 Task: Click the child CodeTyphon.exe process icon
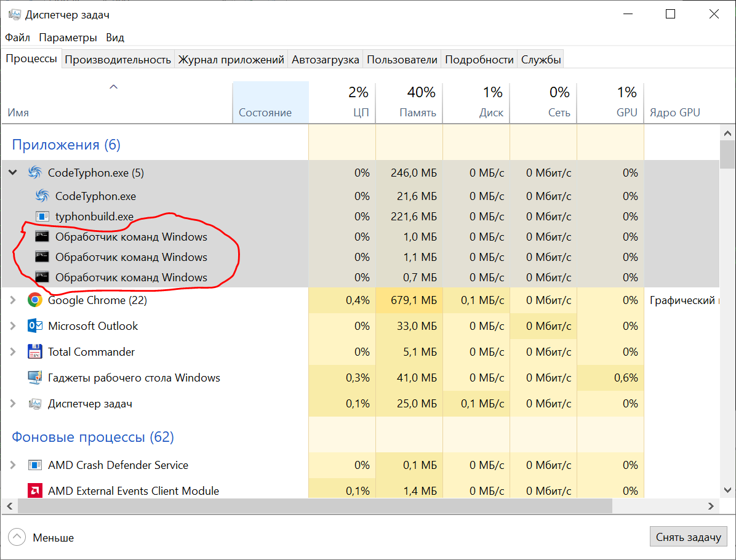point(42,196)
